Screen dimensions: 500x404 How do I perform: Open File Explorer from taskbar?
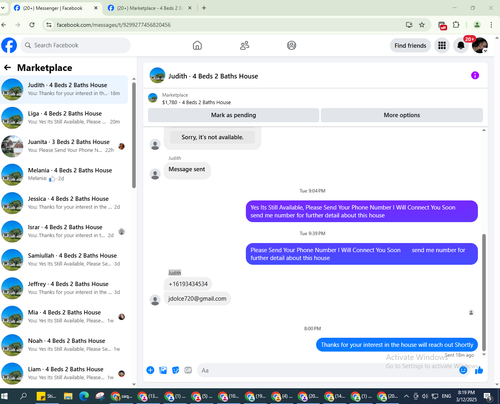[68, 396]
